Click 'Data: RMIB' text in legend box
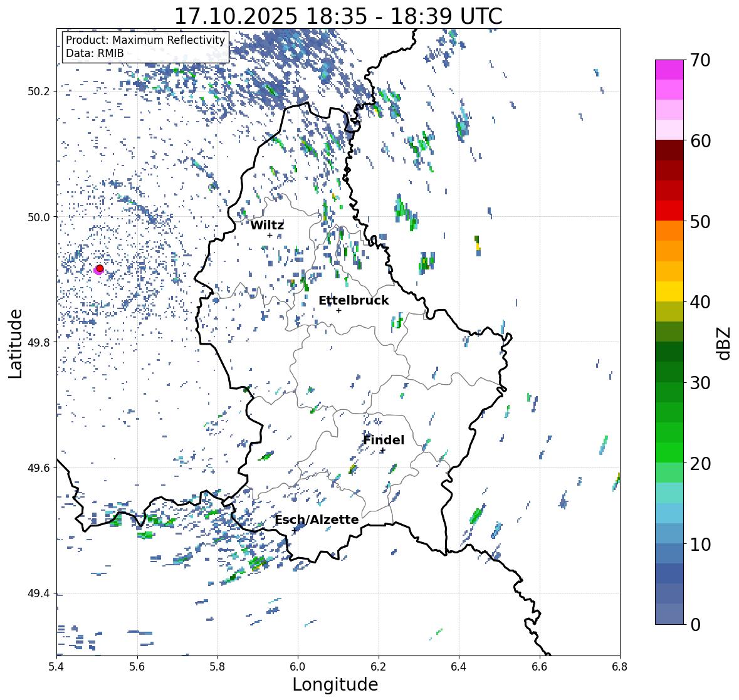739x700 pixels. [x=95, y=53]
